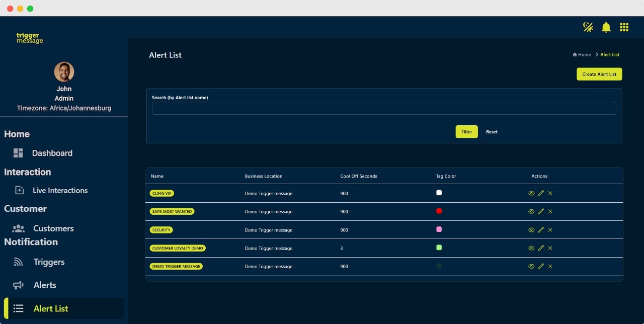Click the Filter button
Screen dimensions: 644x324
pyautogui.click(x=466, y=132)
